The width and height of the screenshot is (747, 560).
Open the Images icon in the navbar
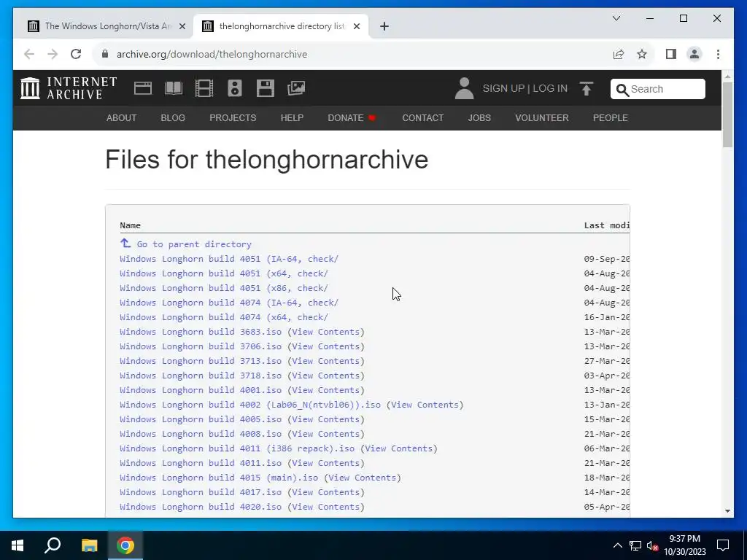pyautogui.click(x=296, y=88)
